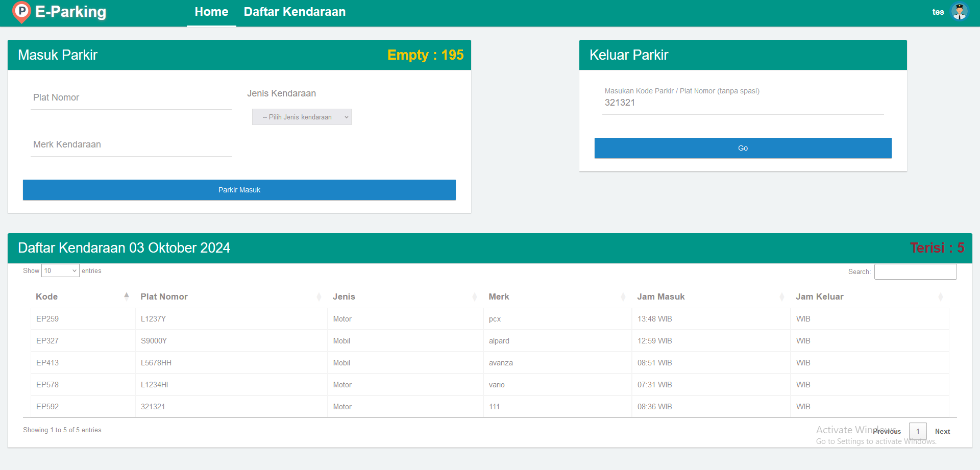Sort the Jam Masuk column arrow
Viewport: 980px width, 470px height.
tap(781, 296)
